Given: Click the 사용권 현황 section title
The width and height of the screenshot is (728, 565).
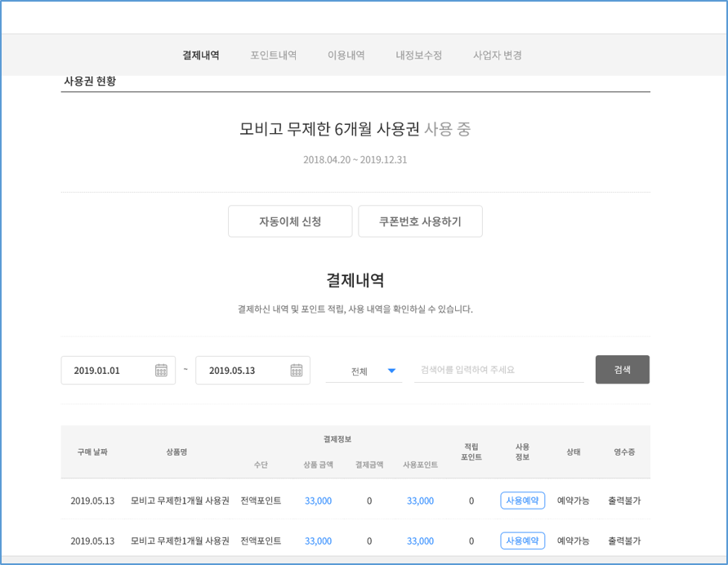Looking at the screenshot, I should point(90,81).
